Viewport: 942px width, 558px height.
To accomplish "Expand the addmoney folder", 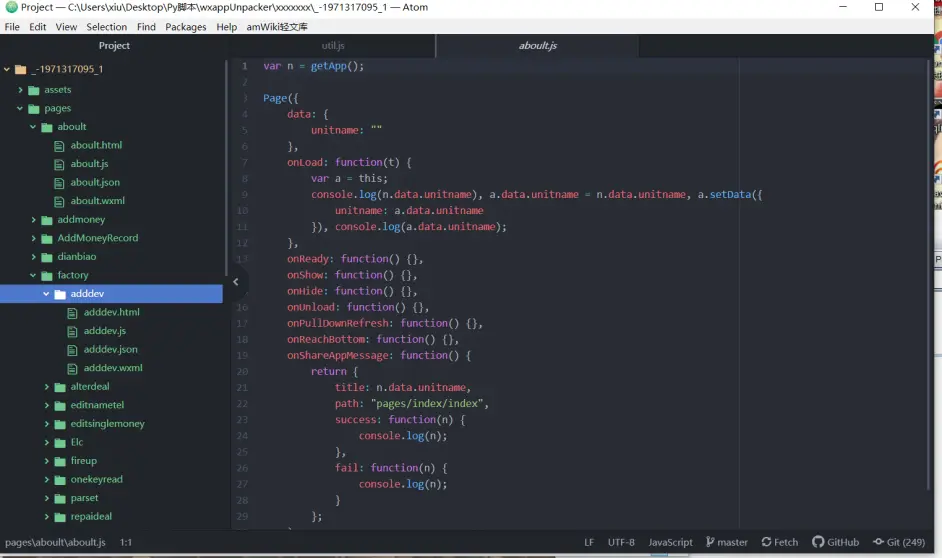I will (33, 220).
